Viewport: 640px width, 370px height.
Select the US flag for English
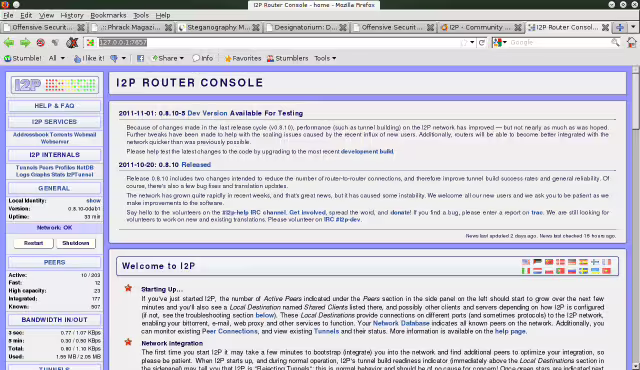(x=526, y=262)
